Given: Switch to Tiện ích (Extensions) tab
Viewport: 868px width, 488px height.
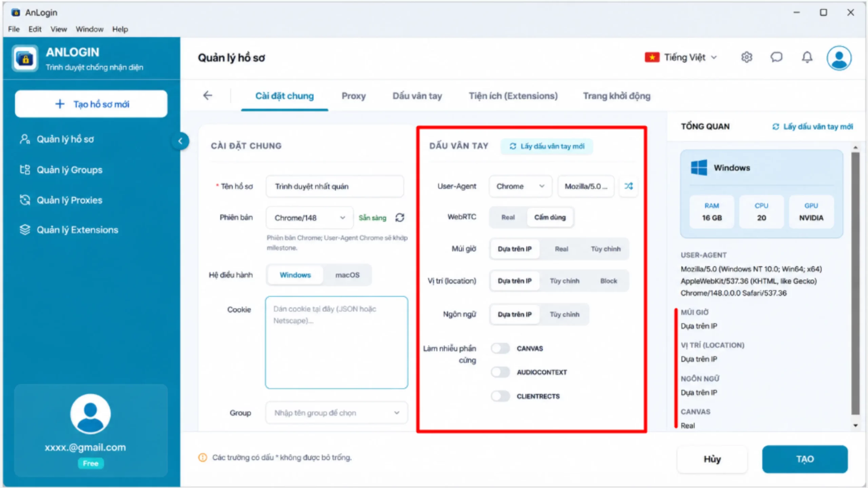Looking at the screenshot, I should click(x=513, y=96).
